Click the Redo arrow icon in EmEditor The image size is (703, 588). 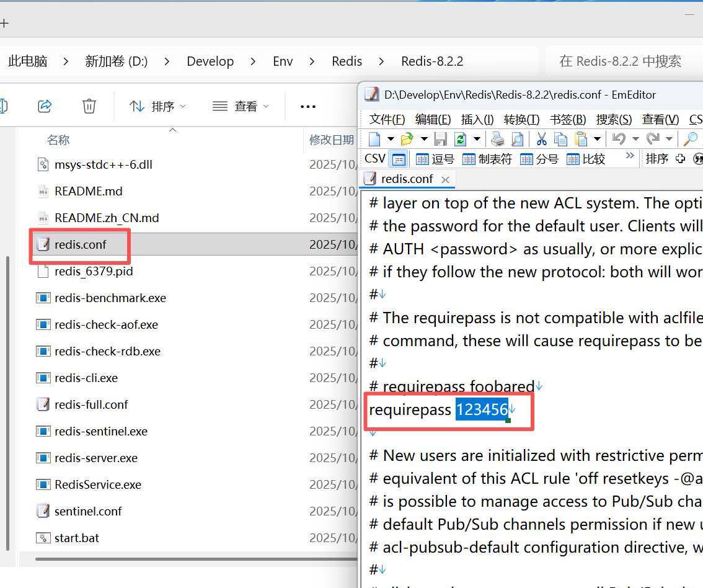click(x=653, y=139)
